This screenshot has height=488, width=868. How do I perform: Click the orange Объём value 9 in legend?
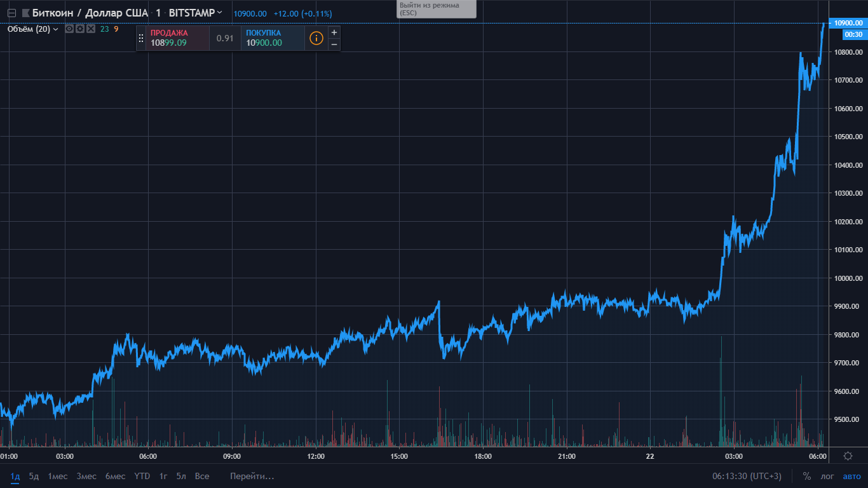pyautogui.click(x=116, y=29)
